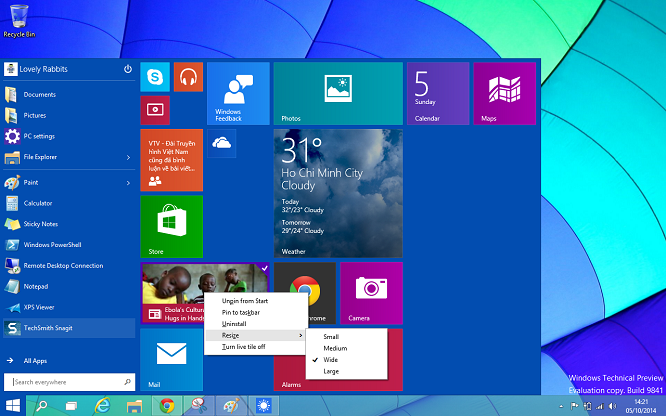
Task: Open File Explorer from the taskbar
Action: tap(134, 406)
